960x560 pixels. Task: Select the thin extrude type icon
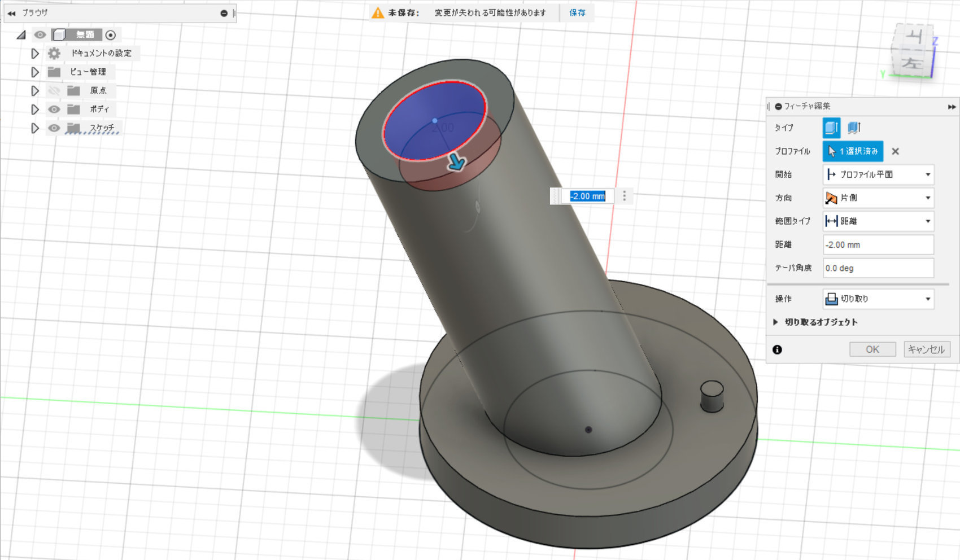click(854, 128)
